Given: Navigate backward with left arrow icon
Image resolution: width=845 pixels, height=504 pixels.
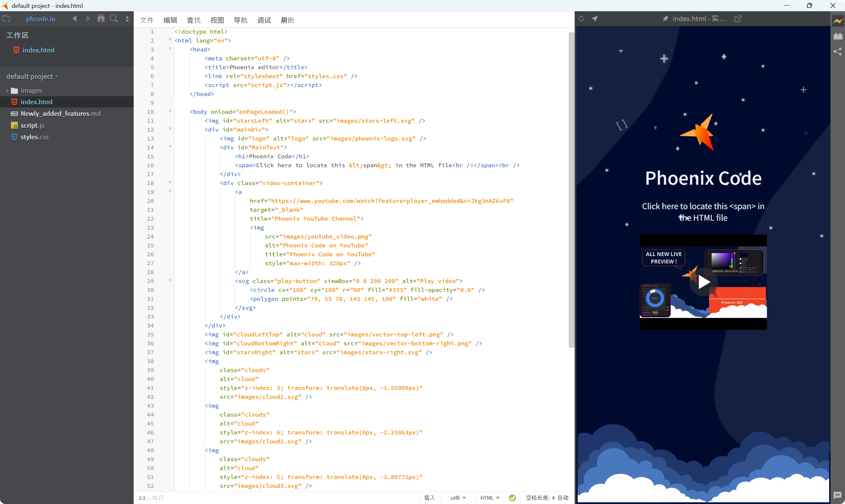Looking at the screenshot, I should coord(74,19).
